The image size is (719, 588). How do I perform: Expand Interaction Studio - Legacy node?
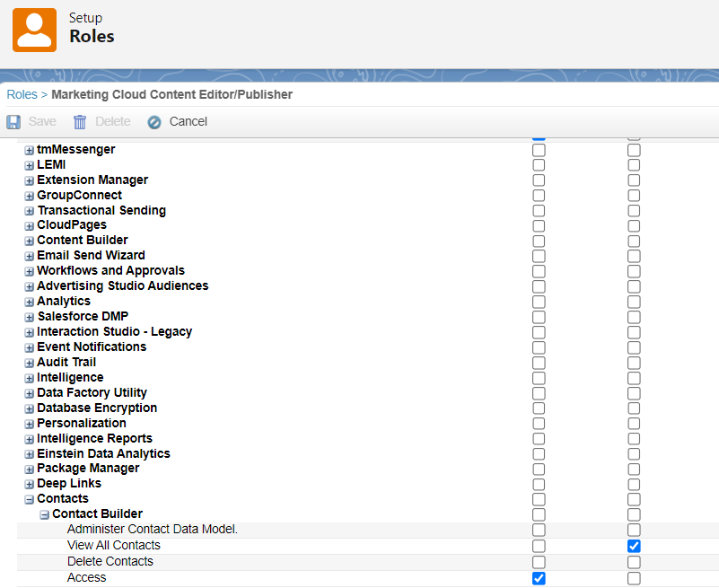[x=30, y=332]
